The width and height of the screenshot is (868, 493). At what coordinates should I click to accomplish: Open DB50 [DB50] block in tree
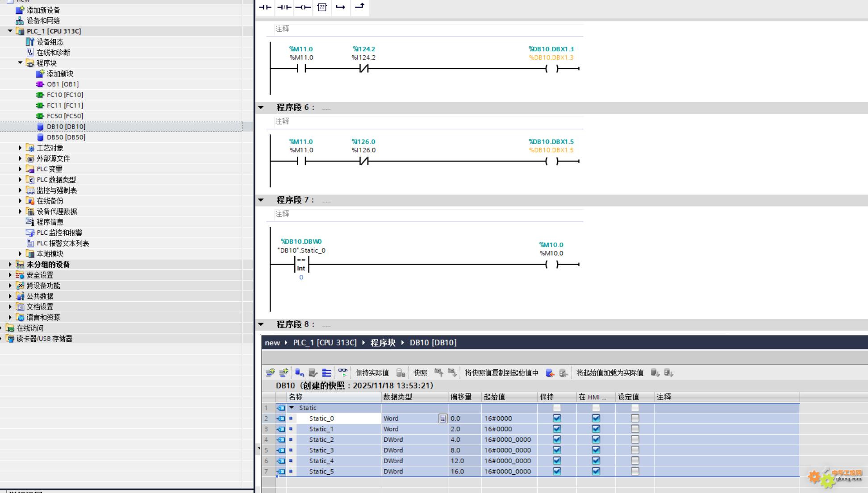[66, 137]
